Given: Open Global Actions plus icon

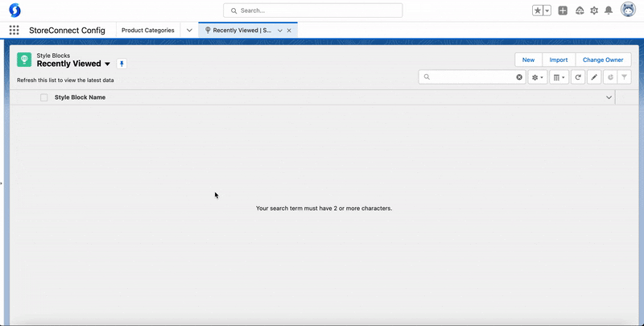Looking at the screenshot, I should (563, 10).
